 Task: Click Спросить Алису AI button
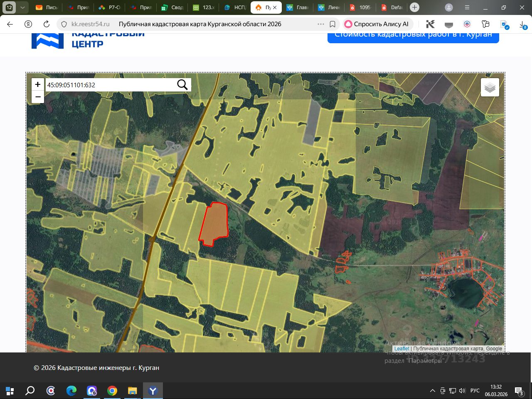377,24
